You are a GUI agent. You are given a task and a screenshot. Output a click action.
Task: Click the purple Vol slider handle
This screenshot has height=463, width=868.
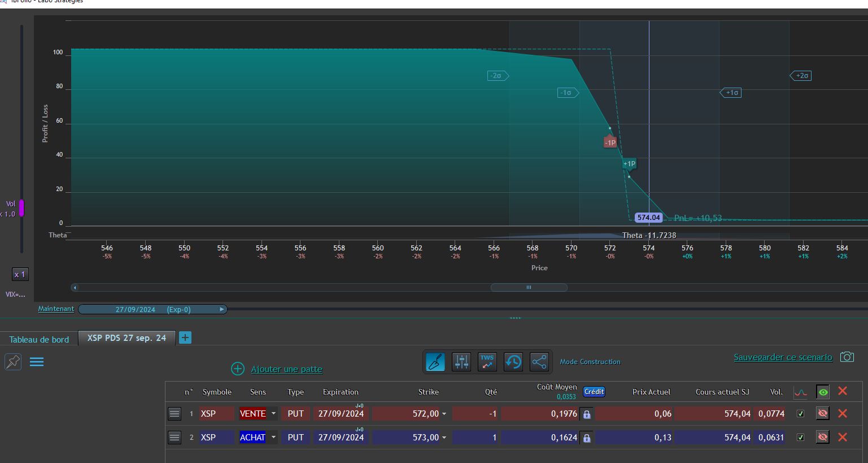[21, 208]
